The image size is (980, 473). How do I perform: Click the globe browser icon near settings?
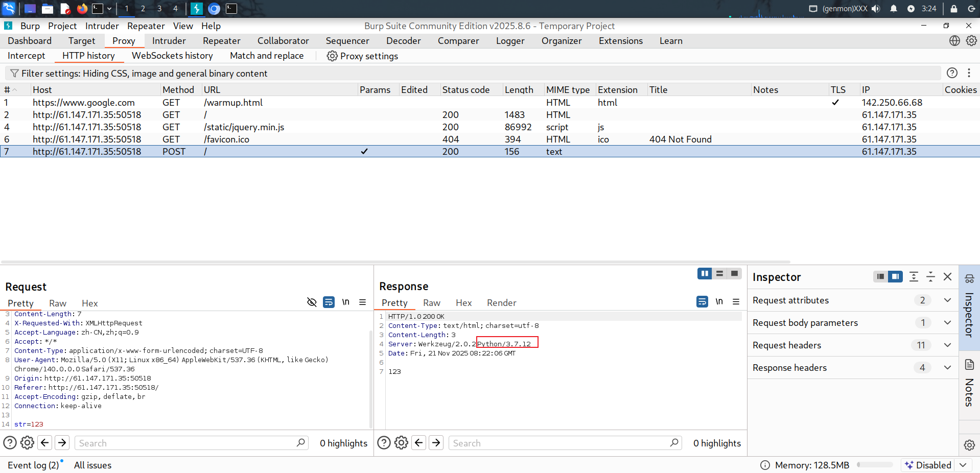click(954, 40)
